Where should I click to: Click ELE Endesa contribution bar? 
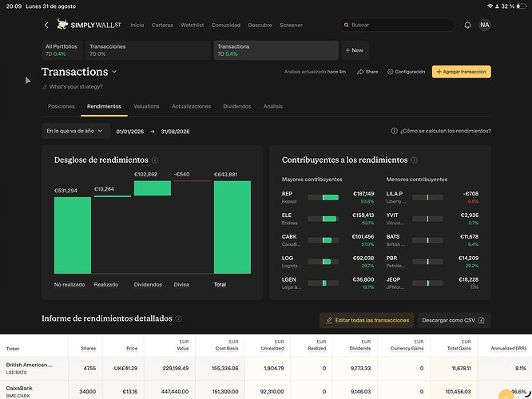point(323,219)
